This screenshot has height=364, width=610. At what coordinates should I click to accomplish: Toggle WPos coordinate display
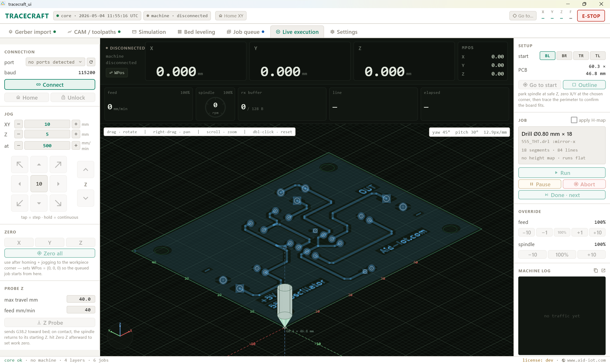117,73
